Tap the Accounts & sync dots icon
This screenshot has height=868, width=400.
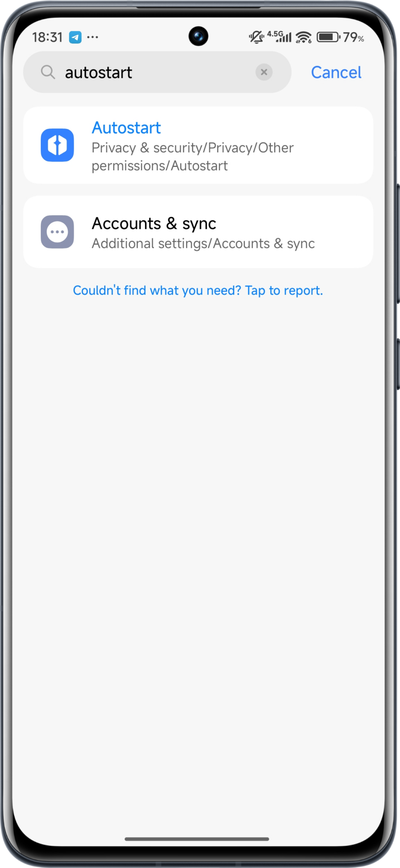[57, 232]
